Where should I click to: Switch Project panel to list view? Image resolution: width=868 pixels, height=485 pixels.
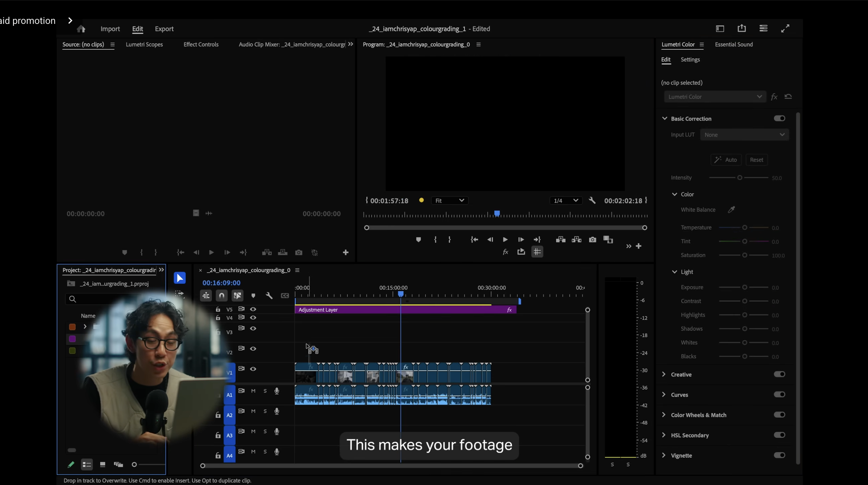pyautogui.click(x=87, y=464)
